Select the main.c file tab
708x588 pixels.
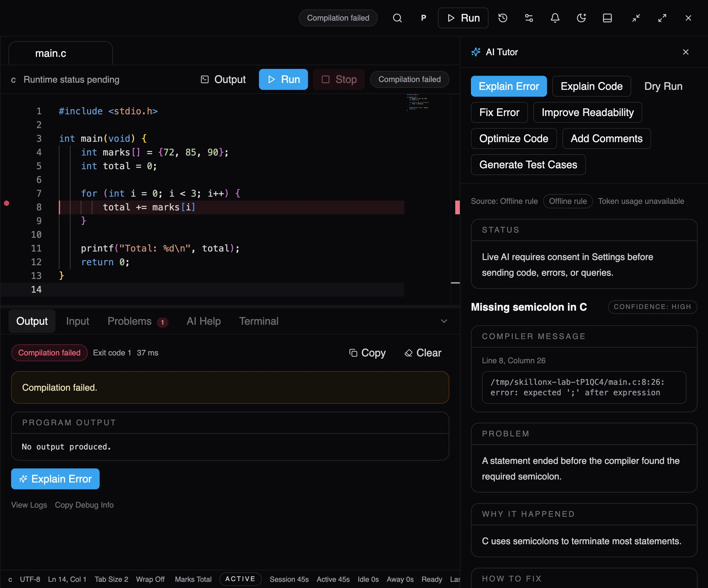point(60,53)
